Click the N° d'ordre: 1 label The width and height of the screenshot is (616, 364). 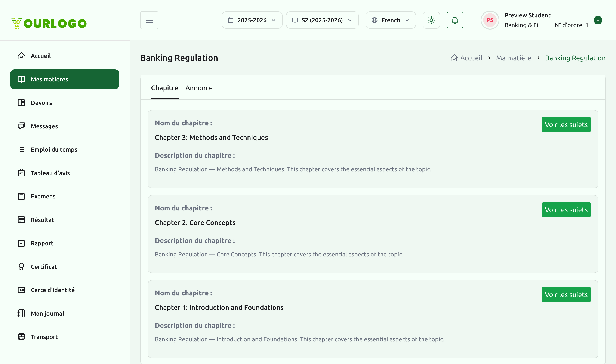[x=571, y=25]
